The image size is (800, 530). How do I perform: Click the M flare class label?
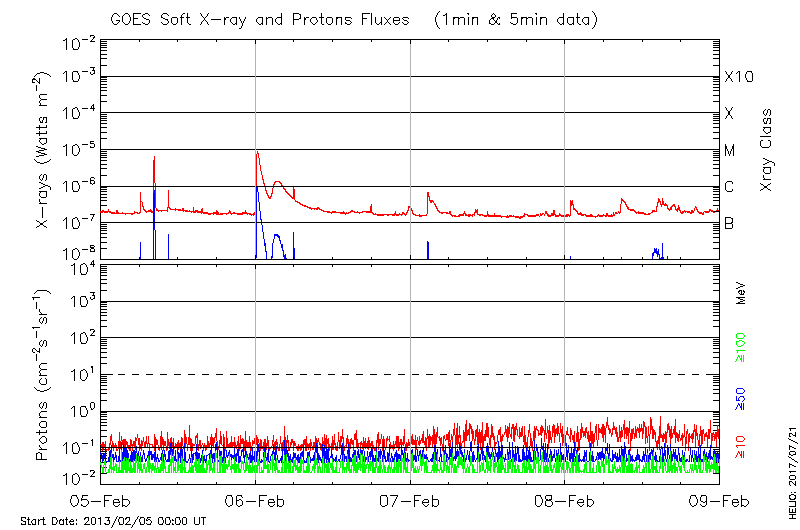click(730, 151)
